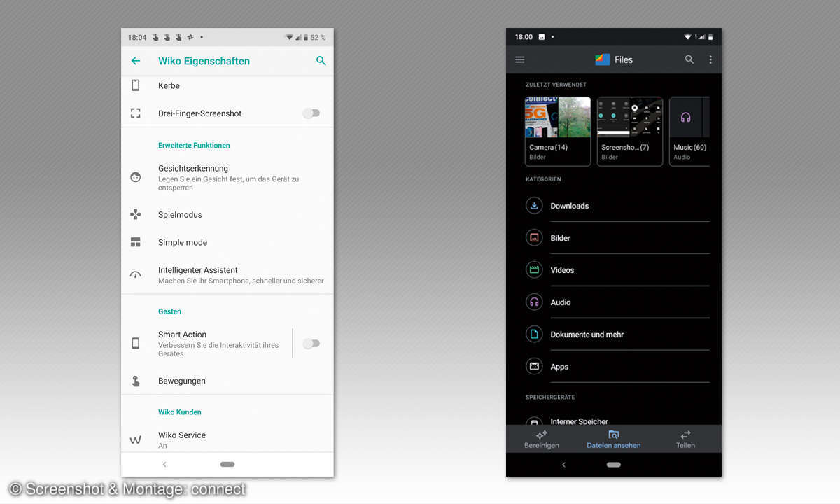Open the Gesichtserkennung entry
This screenshot has height=504, width=840.
click(227, 178)
